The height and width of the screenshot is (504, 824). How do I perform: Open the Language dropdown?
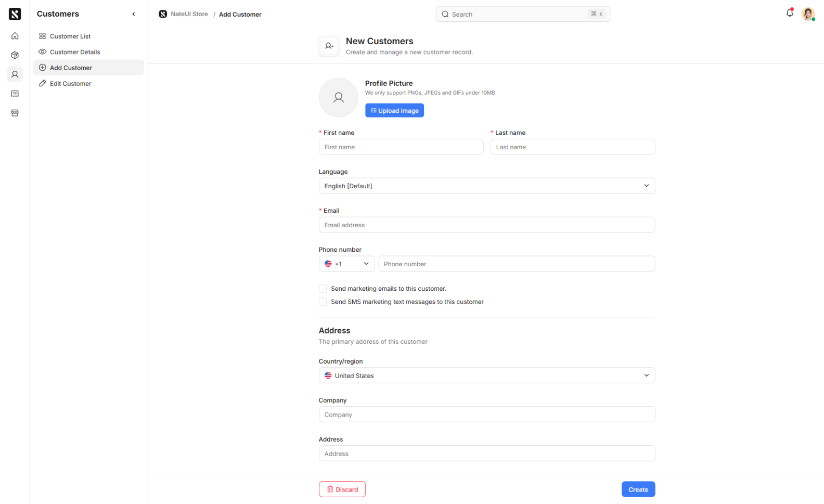click(487, 186)
